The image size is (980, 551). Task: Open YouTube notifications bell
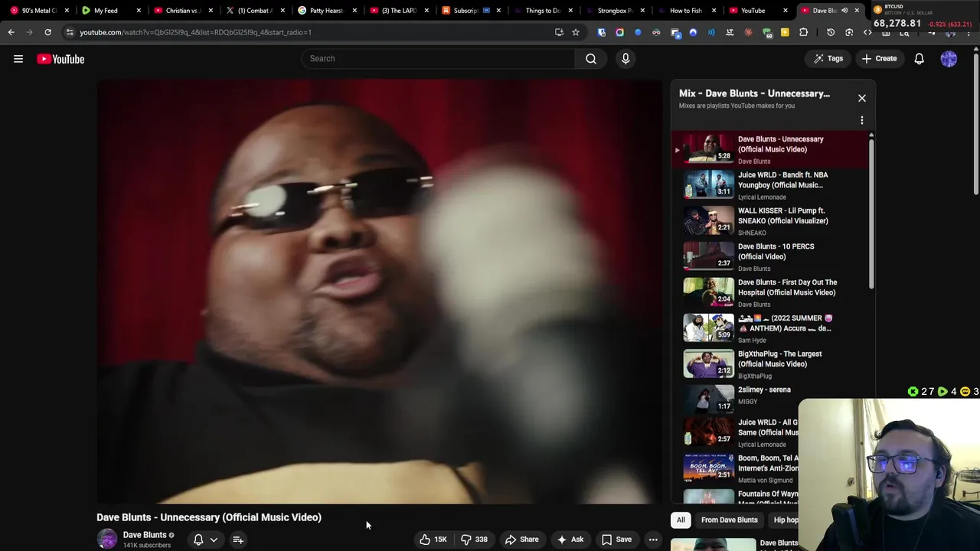(920, 59)
